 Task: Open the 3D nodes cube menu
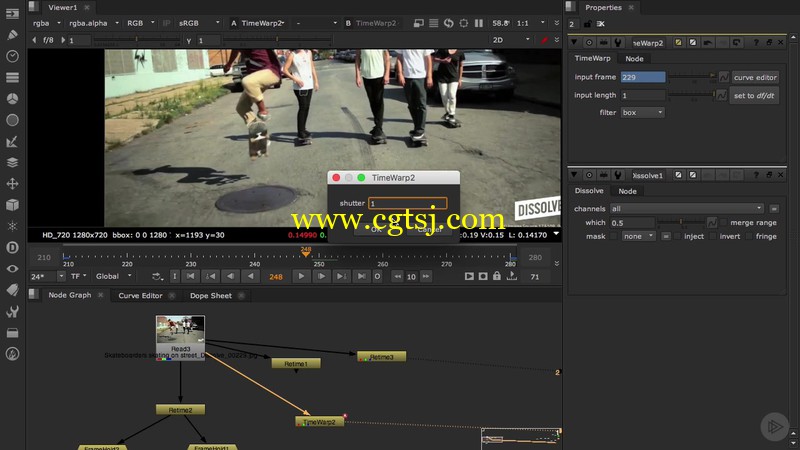click(x=12, y=205)
